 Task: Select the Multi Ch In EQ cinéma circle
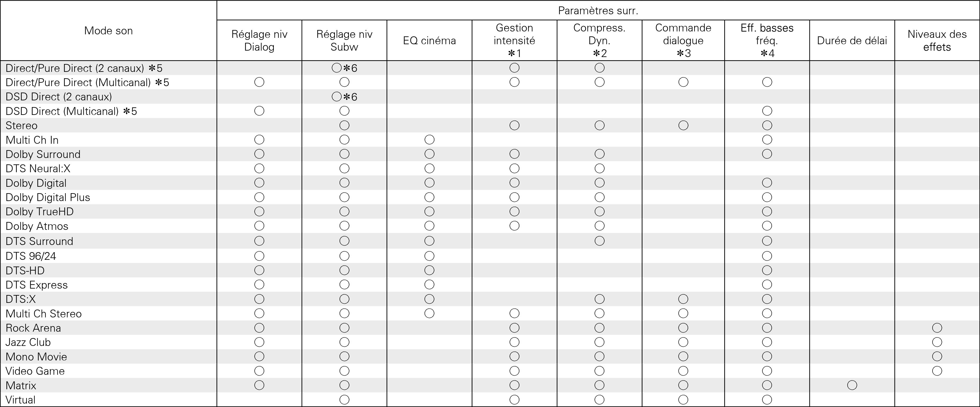click(429, 140)
